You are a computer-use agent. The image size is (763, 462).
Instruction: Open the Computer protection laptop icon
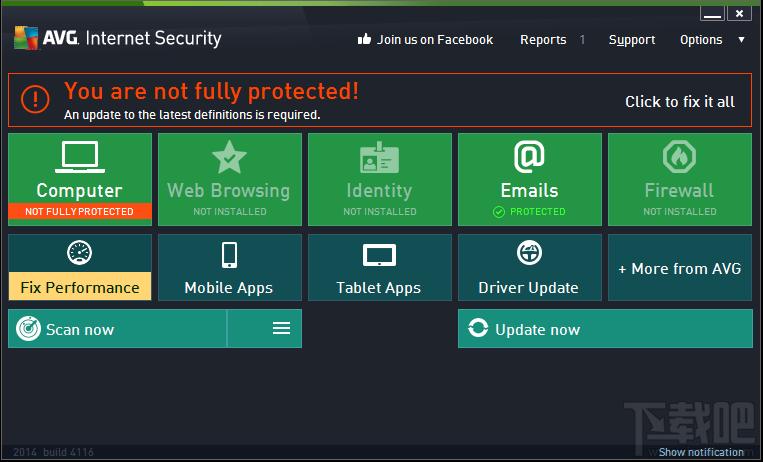(79, 157)
